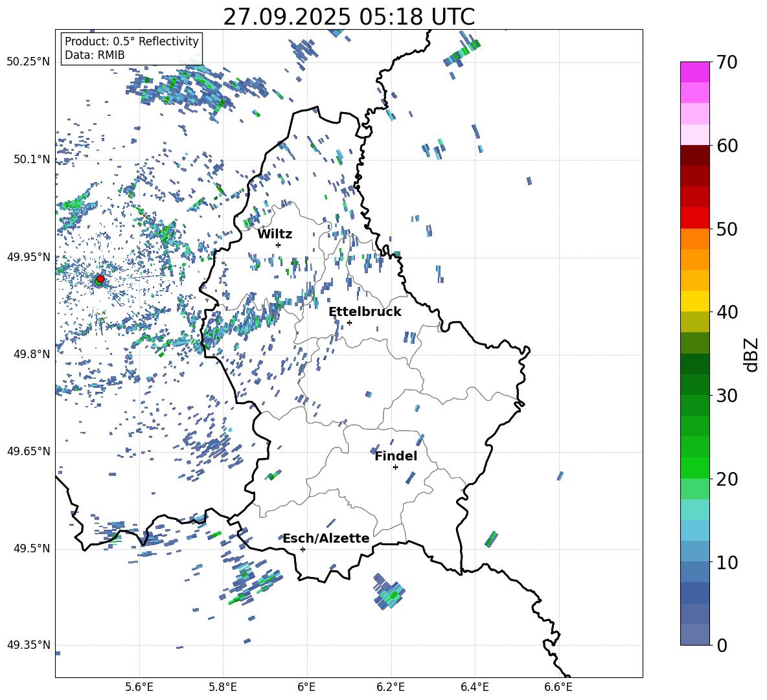This screenshot has height=700, width=767.
Task: Click the colorbar tick label '60'
Action: 727,146
